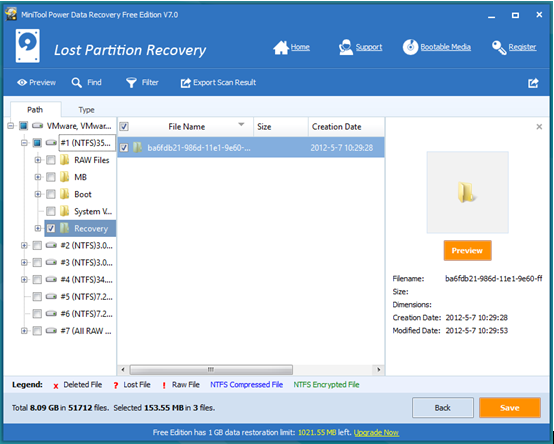This screenshot has height=444, width=554.
Task: Open the Support link
Action: point(369,47)
